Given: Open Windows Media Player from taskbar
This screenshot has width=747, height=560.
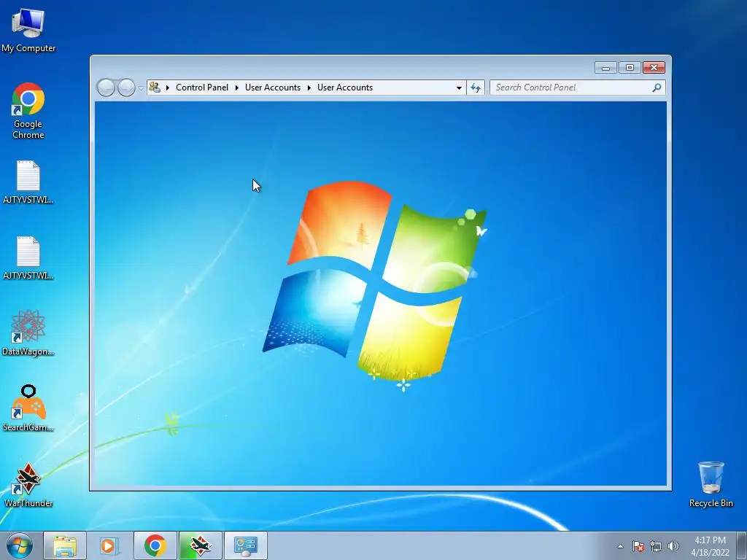Looking at the screenshot, I should [109, 545].
